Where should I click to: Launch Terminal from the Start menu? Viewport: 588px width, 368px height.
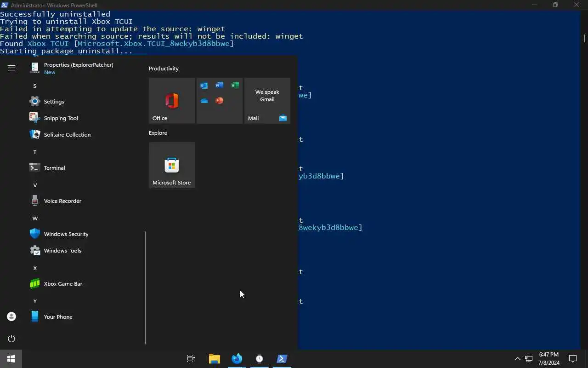pyautogui.click(x=85, y=168)
